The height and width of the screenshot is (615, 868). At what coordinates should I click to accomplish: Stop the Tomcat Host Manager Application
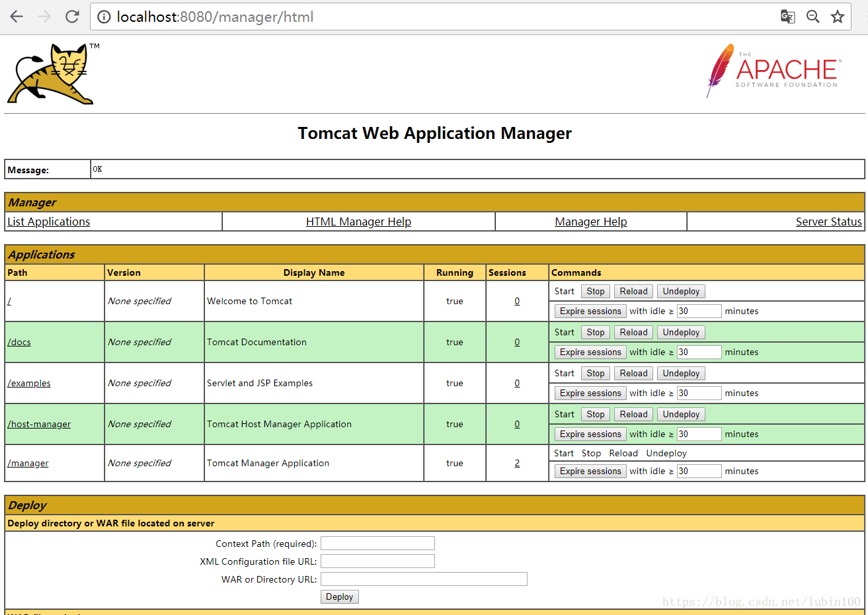point(596,414)
